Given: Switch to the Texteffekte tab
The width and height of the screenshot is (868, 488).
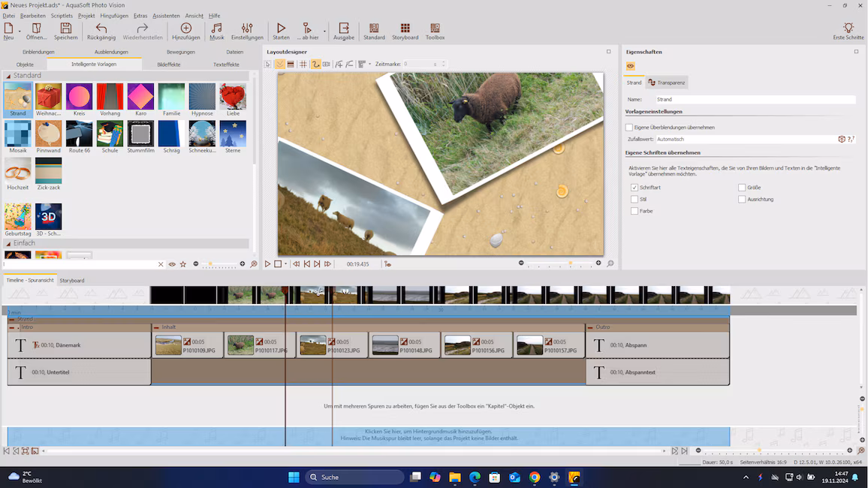Looking at the screenshot, I should [x=227, y=64].
